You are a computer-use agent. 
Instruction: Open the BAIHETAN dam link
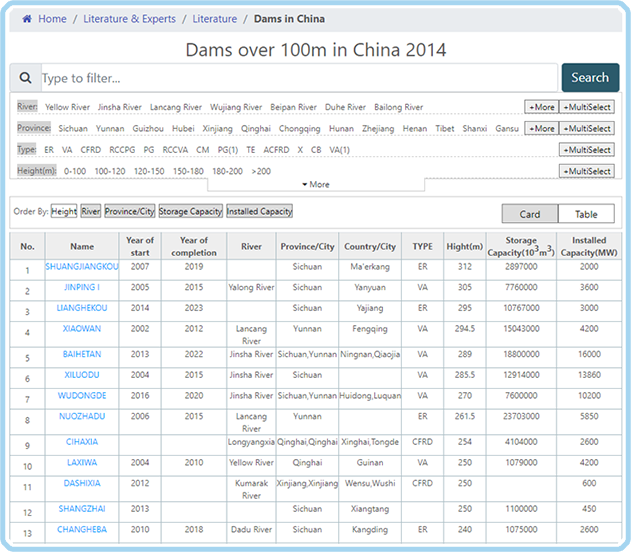pyautogui.click(x=82, y=354)
